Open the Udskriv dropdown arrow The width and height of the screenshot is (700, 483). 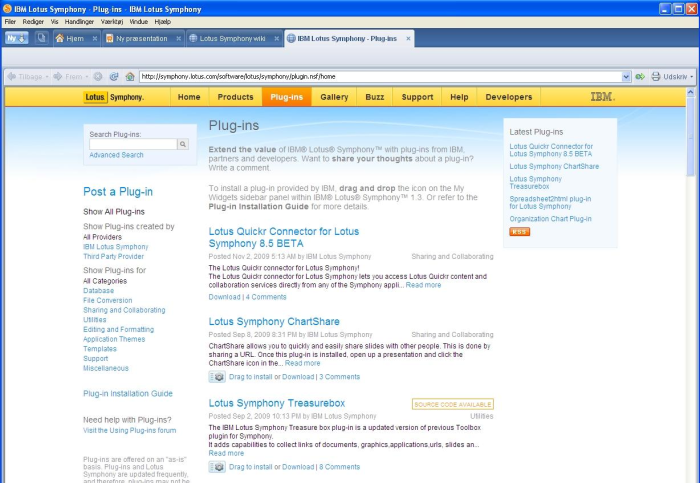pos(692,77)
